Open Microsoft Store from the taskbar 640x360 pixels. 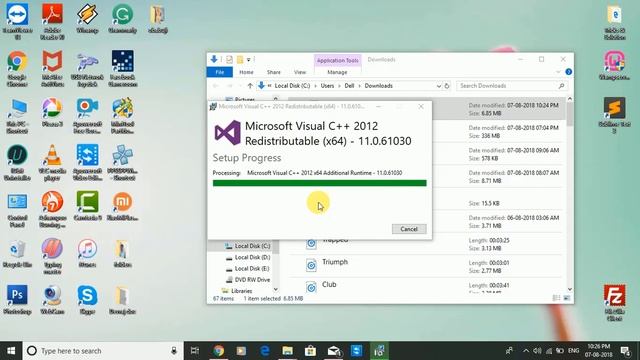point(310,351)
